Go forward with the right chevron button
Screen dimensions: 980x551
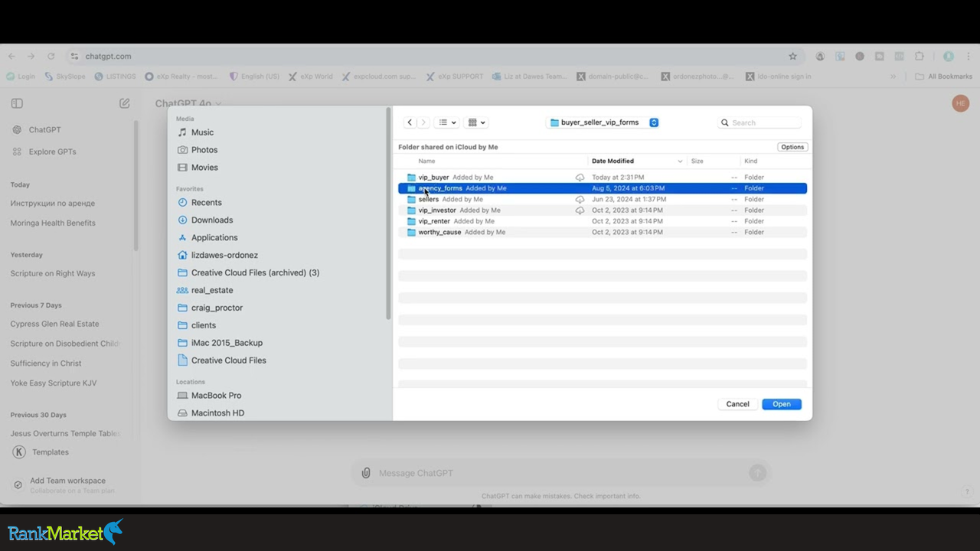point(423,122)
